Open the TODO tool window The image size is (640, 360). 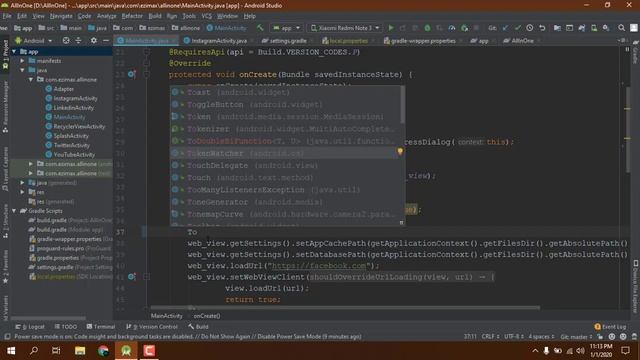pyautogui.click(x=66, y=327)
